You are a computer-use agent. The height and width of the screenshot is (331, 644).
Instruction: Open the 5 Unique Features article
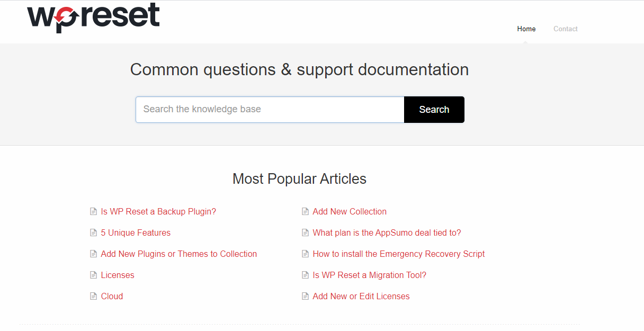point(136,232)
